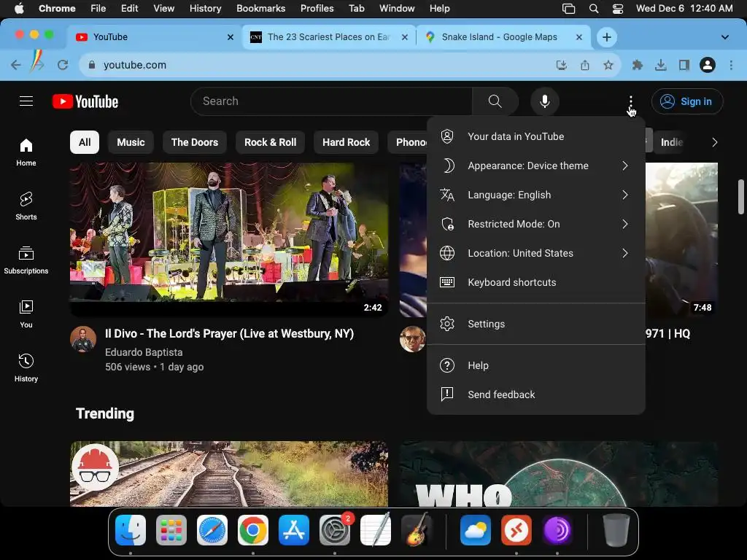Open the Bookmarks menu in menu bar

point(260,8)
